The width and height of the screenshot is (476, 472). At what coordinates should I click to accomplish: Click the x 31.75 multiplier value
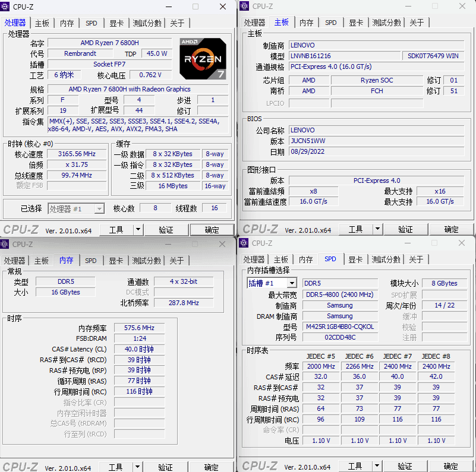click(x=77, y=164)
